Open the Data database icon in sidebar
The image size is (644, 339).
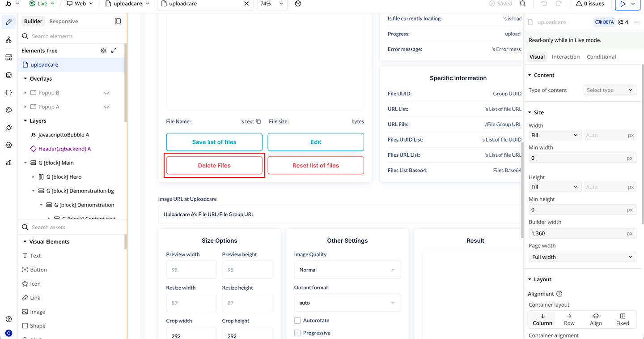(8, 75)
